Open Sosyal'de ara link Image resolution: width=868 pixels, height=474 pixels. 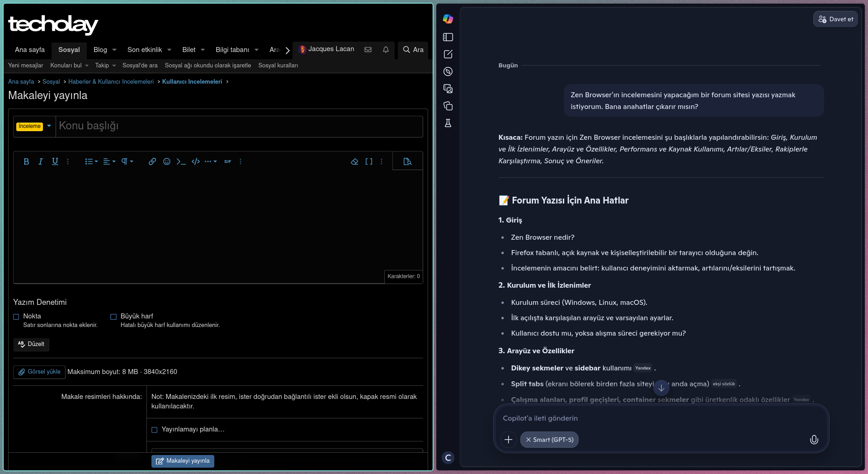pos(140,66)
